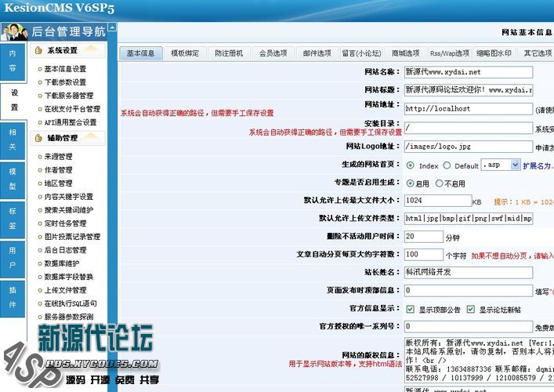Click the 网站地址 field with http://localhost
Screen dimensions: 554x392
tap(469, 109)
